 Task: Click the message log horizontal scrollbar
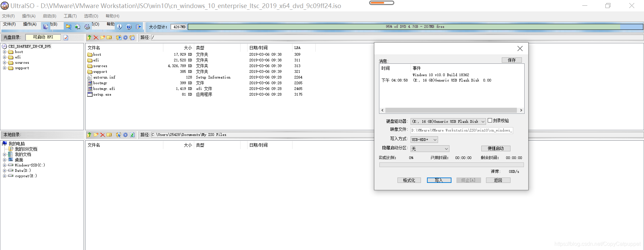coord(451,110)
